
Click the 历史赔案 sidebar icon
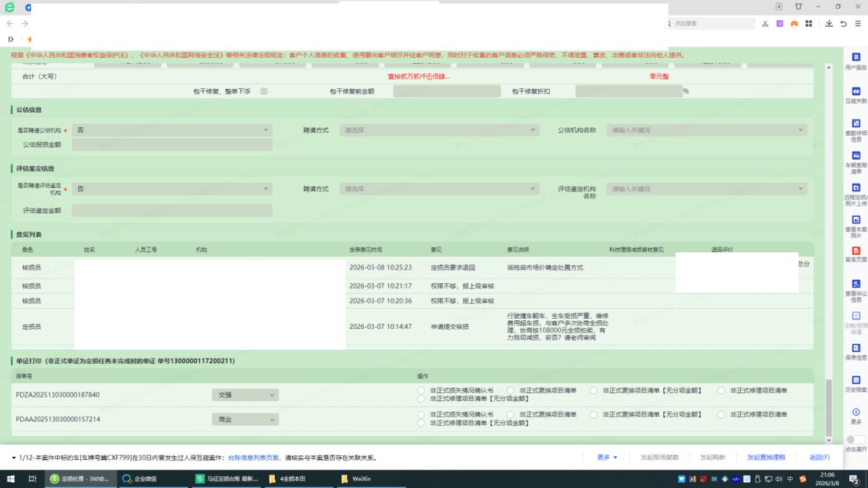[856, 384]
